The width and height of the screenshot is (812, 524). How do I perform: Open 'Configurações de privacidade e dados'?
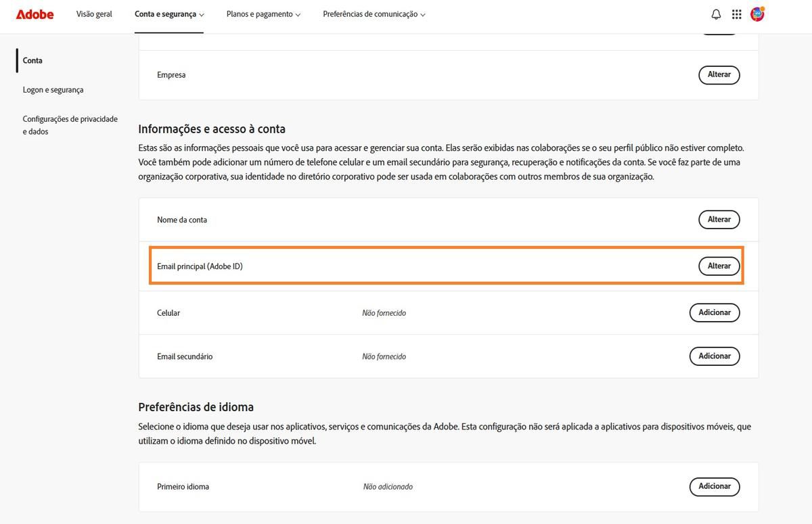click(70, 124)
